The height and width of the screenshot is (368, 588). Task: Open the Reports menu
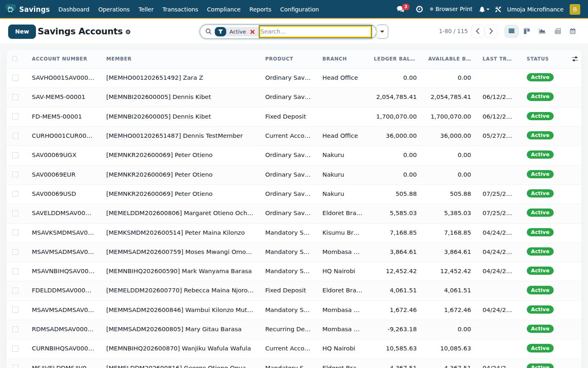pos(260,9)
